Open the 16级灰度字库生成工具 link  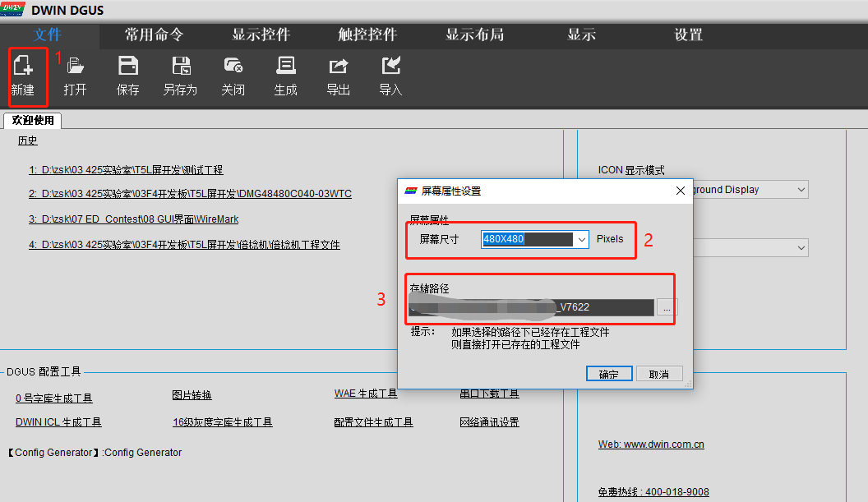(x=223, y=422)
